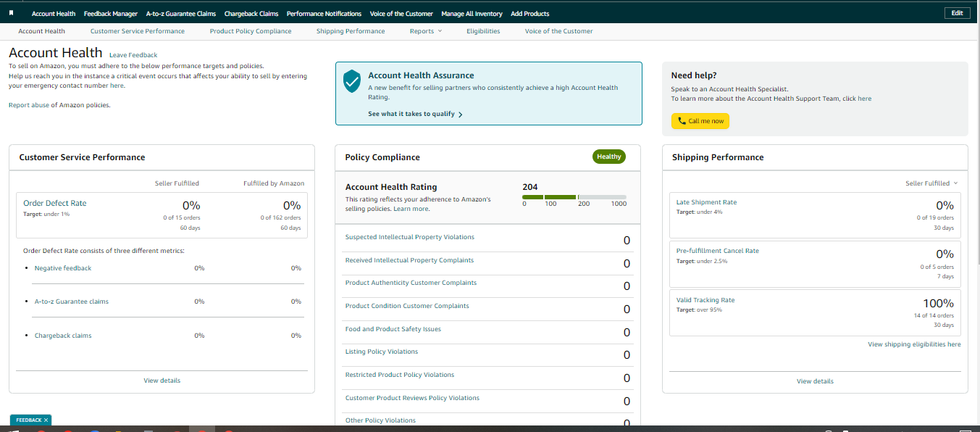Open Account Health in the dark top bar
Image resolution: width=980 pixels, height=432 pixels.
click(x=54, y=14)
